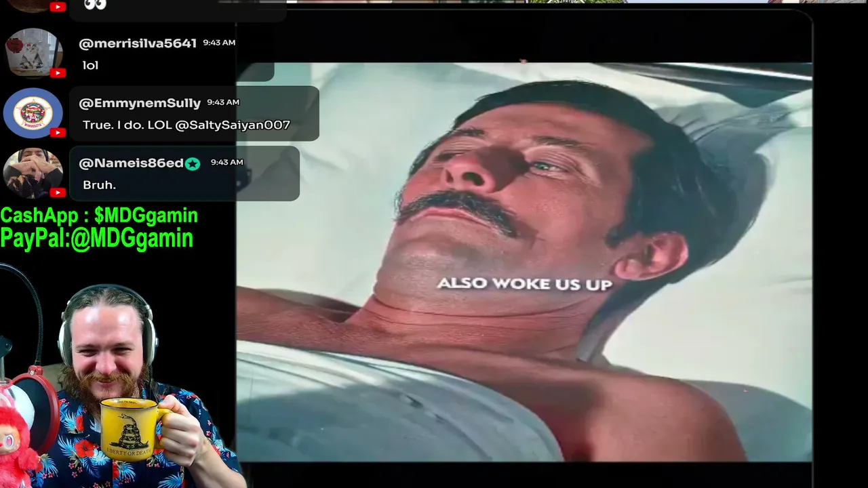Click the "lol" chat message text

click(90, 66)
